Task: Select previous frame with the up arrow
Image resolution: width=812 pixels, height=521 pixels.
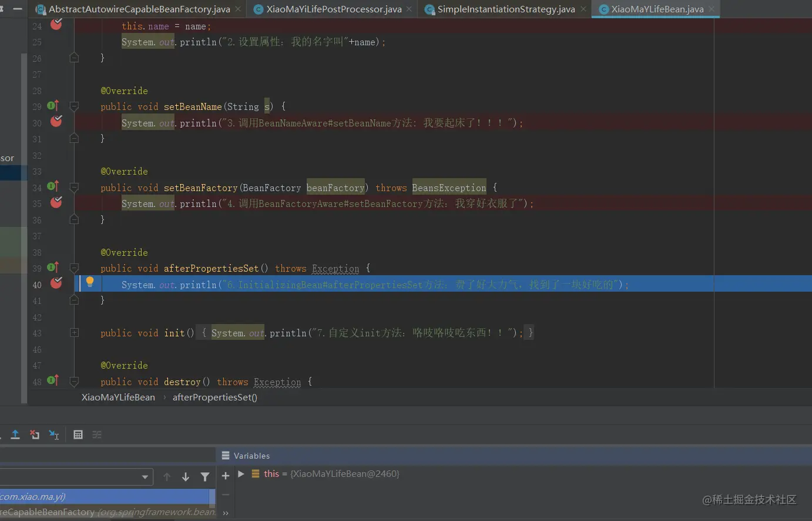Action: point(167,477)
